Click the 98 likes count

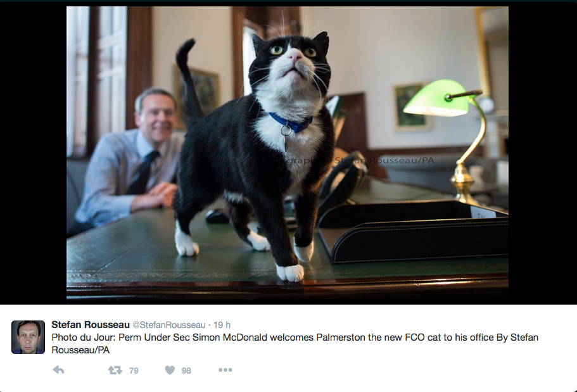tap(187, 370)
